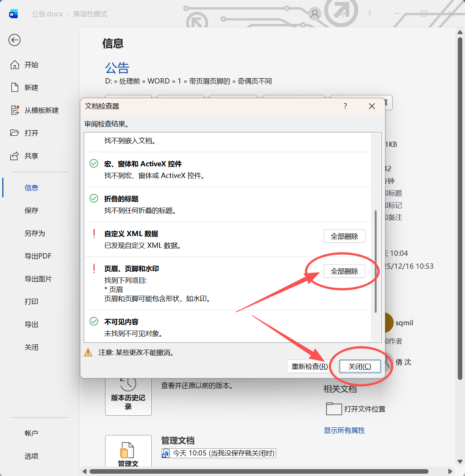Screen dimensions: 465x476
Task: Click the user account icon in the title bar
Action: [315, 14]
